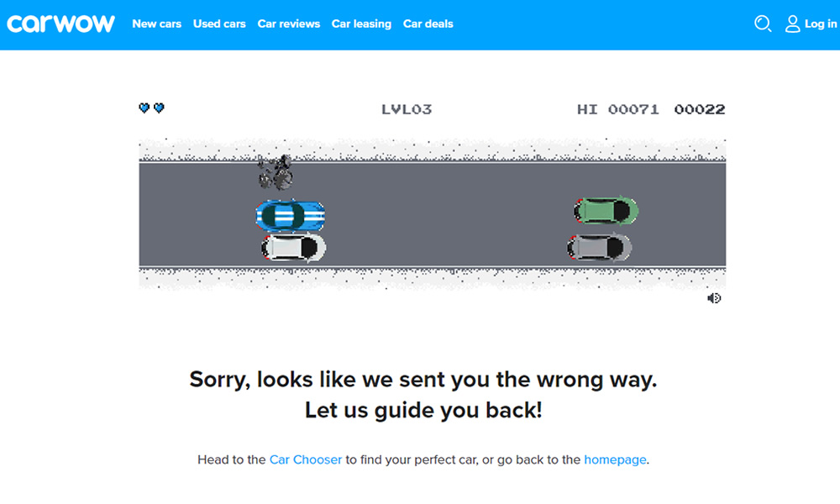Click the smoke cloud obstacle on the road
Screen dimensions: 840x504
276,172
